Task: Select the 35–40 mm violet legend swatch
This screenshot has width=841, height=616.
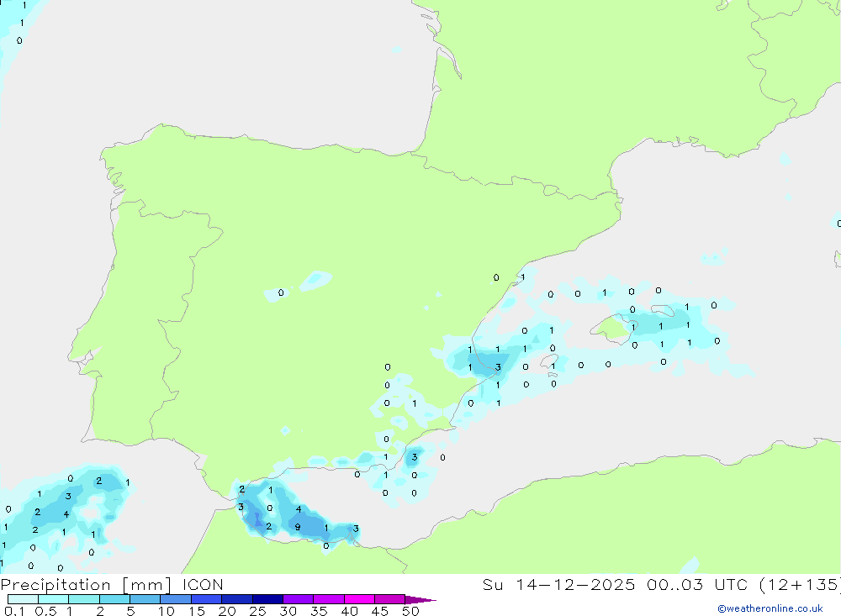Action: [x=328, y=599]
